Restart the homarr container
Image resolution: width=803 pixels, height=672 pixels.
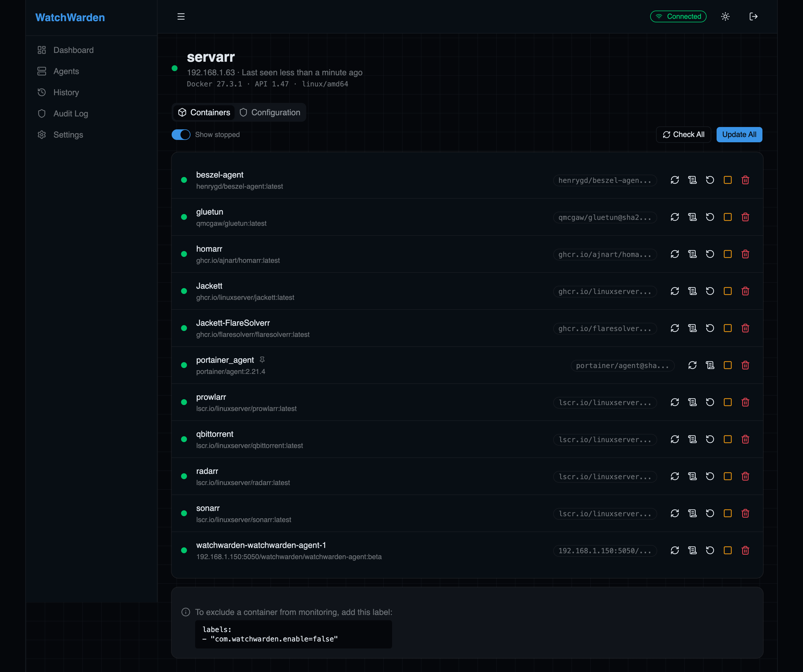click(x=710, y=254)
